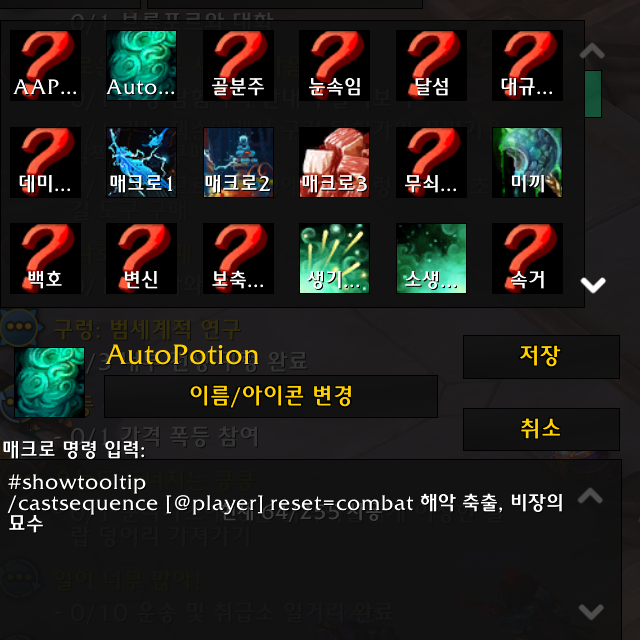Click the 취소 cancel button

pos(541,429)
